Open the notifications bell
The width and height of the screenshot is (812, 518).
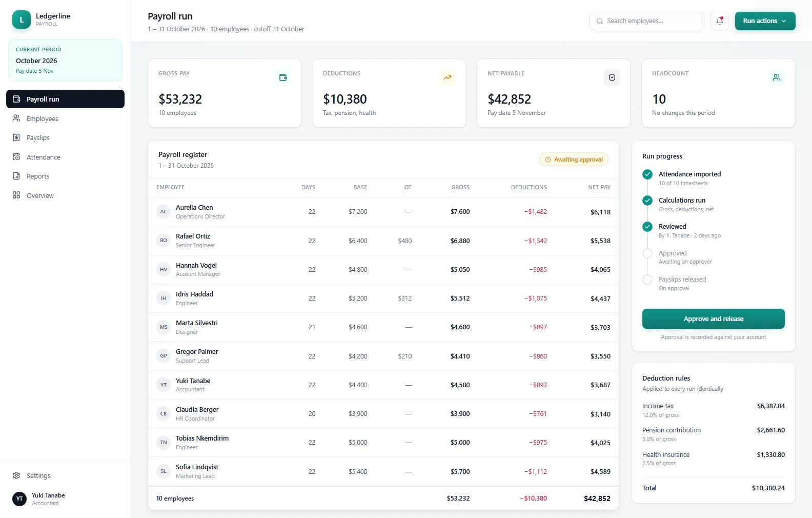[719, 21]
